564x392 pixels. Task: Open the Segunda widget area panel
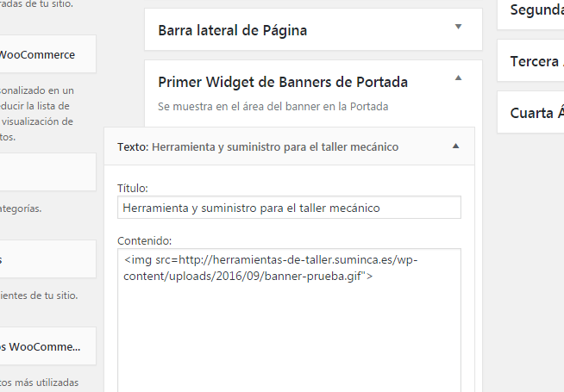[530, 15]
